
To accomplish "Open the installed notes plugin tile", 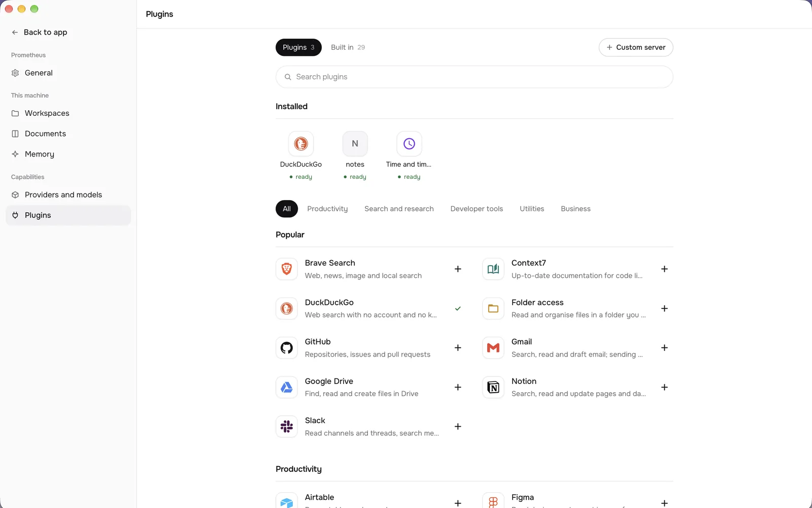I will click(355, 156).
